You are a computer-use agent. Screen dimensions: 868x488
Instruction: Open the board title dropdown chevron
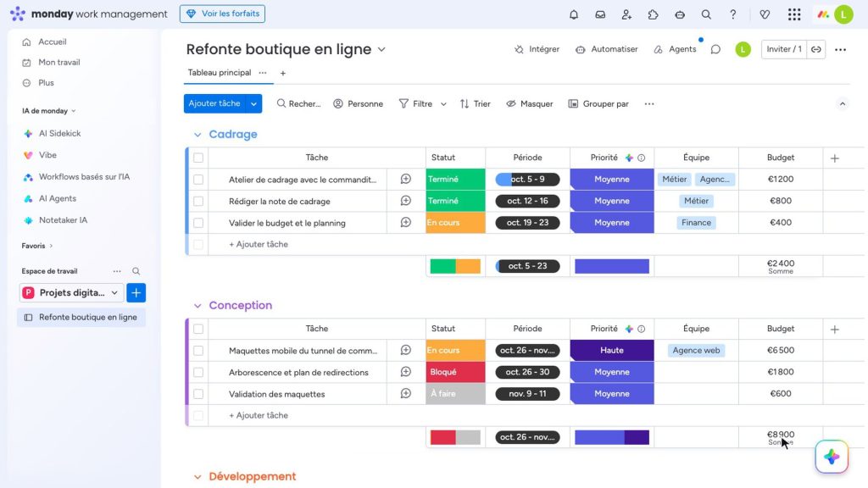coord(381,49)
